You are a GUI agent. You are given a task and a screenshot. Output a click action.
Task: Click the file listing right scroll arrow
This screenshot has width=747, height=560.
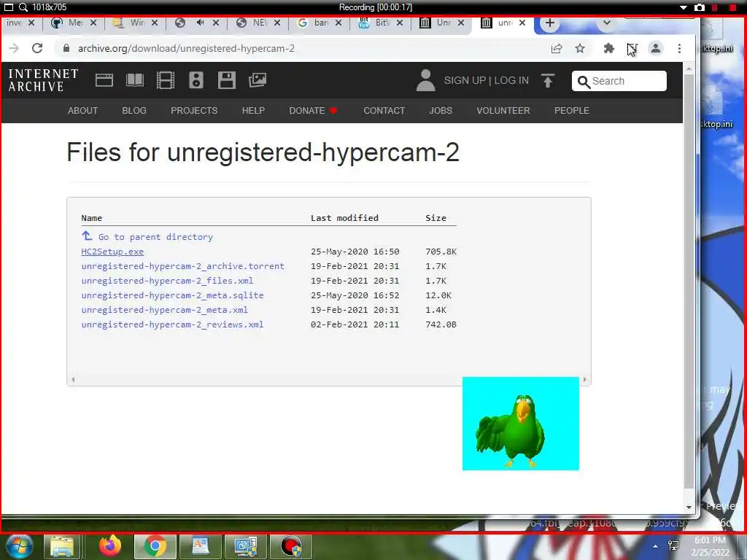point(584,379)
